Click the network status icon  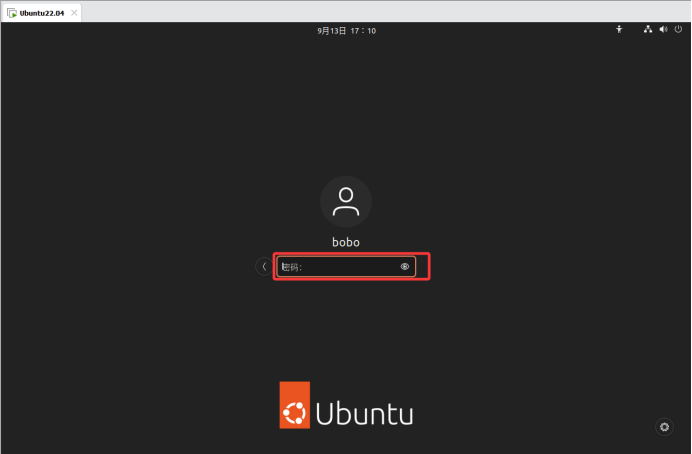(x=647, y=30)
